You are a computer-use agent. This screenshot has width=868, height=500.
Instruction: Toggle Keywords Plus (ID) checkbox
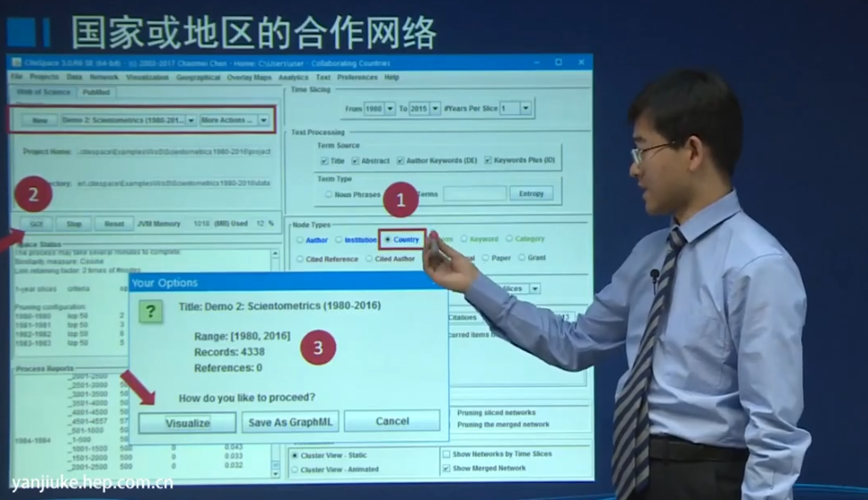487,160
